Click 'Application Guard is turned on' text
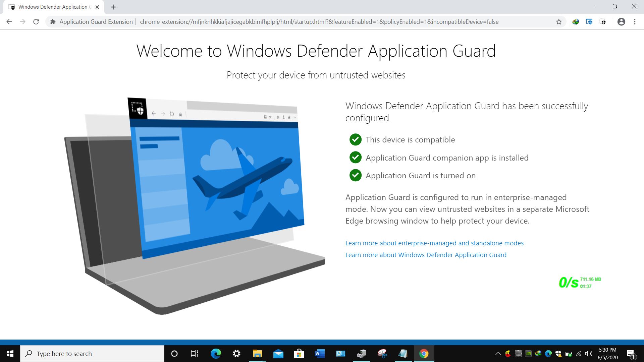644x362 pixels. 421,176
